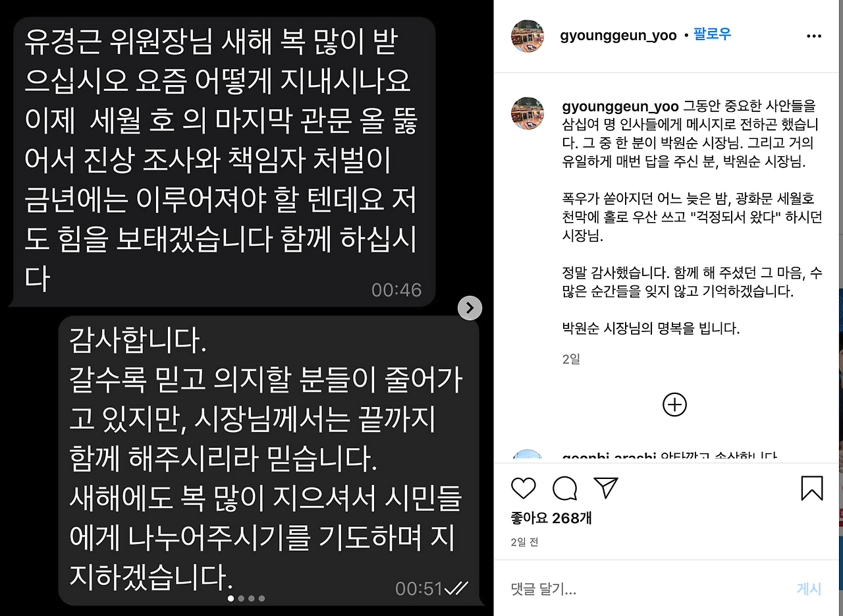View likes list 좋아요 268개
843x616 pixels.
click(x=551, y=518)
